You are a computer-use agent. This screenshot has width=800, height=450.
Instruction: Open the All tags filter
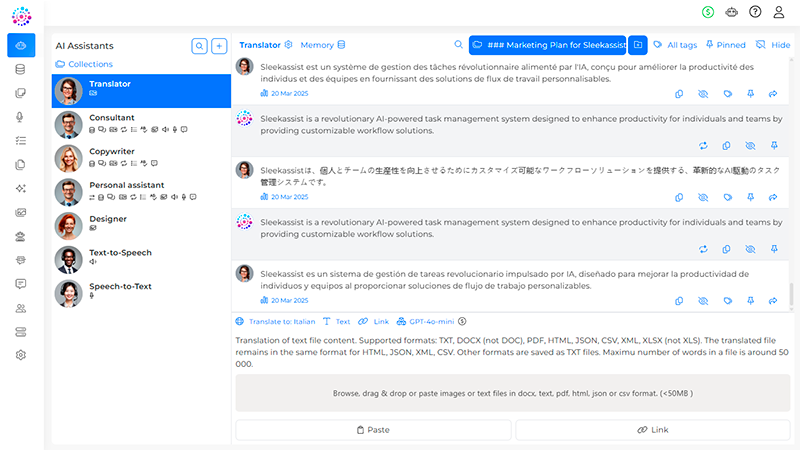(x=675, y=45)
